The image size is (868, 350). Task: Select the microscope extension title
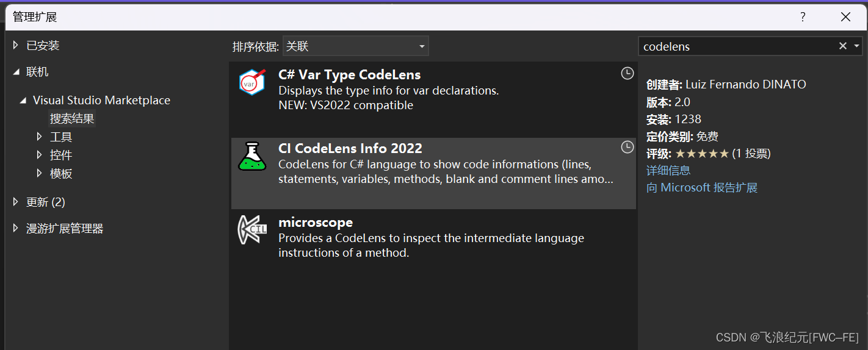point(316,223)
